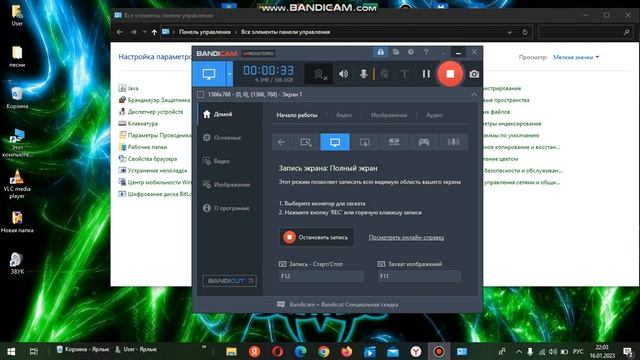This screenshot has width=640, height=360.
Task: Toggle the mouse click effect icon
Action: click(x=384, y=74)
